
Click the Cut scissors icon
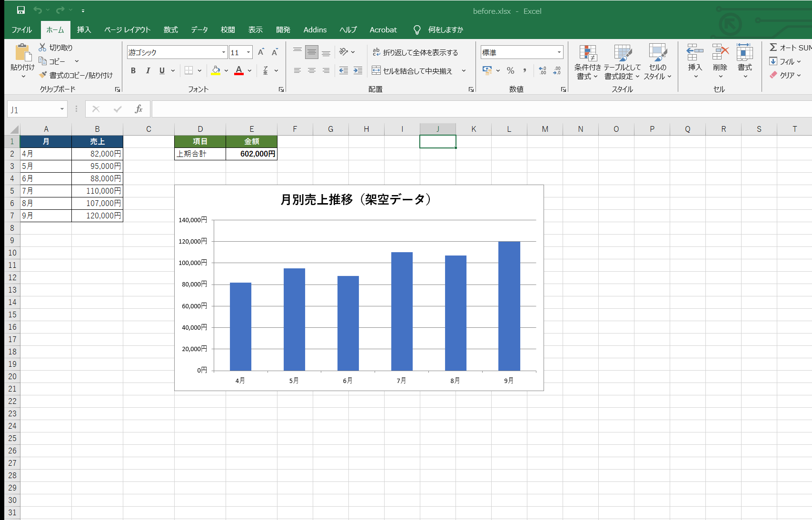(x=42, y=47)
